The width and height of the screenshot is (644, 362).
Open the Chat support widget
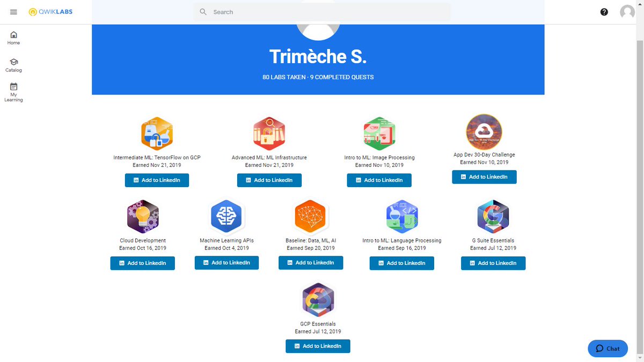point(608,349)
